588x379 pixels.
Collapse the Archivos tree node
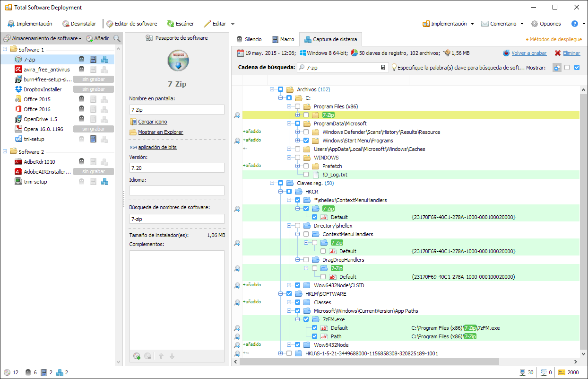272,89
